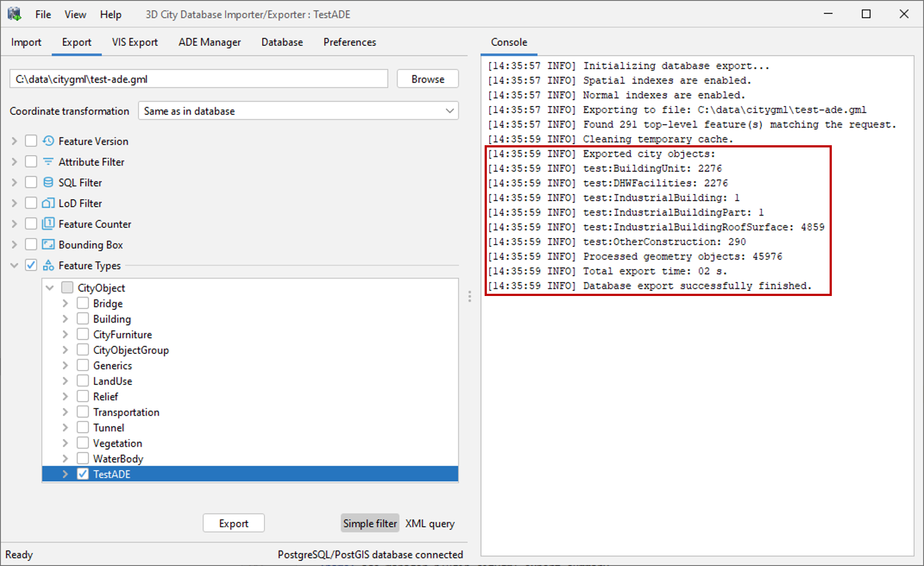924x566 pixels.
Task: Click the 3D City Database application logo icon
Action: [x=14, y=14]
